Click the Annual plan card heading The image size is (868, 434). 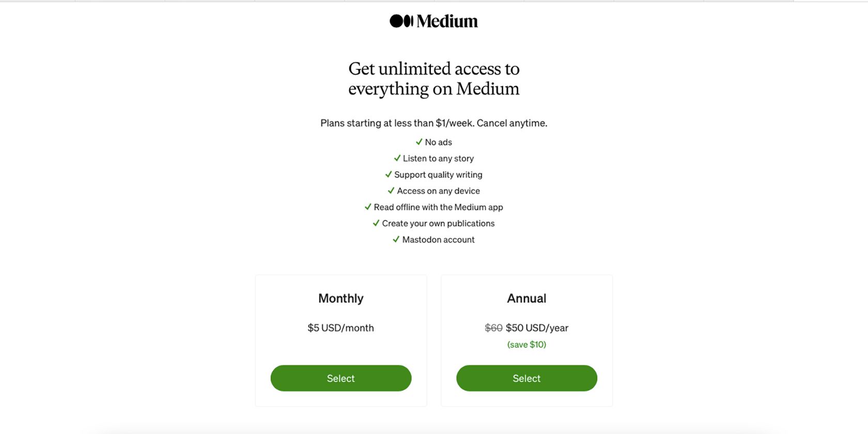[x=526, y=298]
